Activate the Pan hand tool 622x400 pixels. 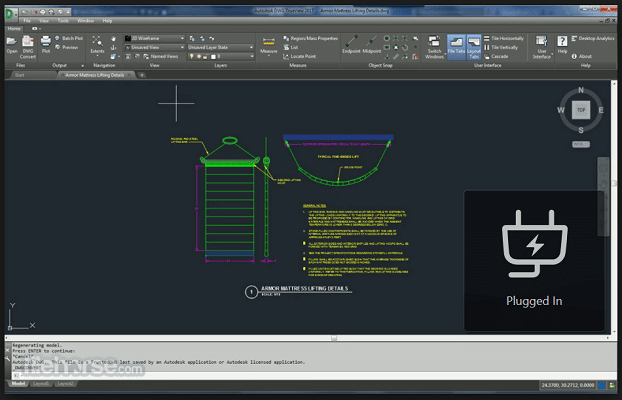113,38
